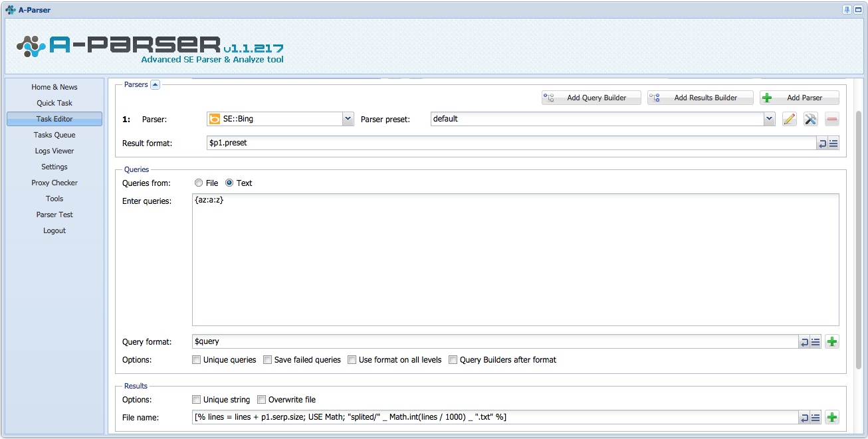Click the Add Results Builder button
This screenshot has height=439, width=868.
pyautogui.click(x=701, y=98)
